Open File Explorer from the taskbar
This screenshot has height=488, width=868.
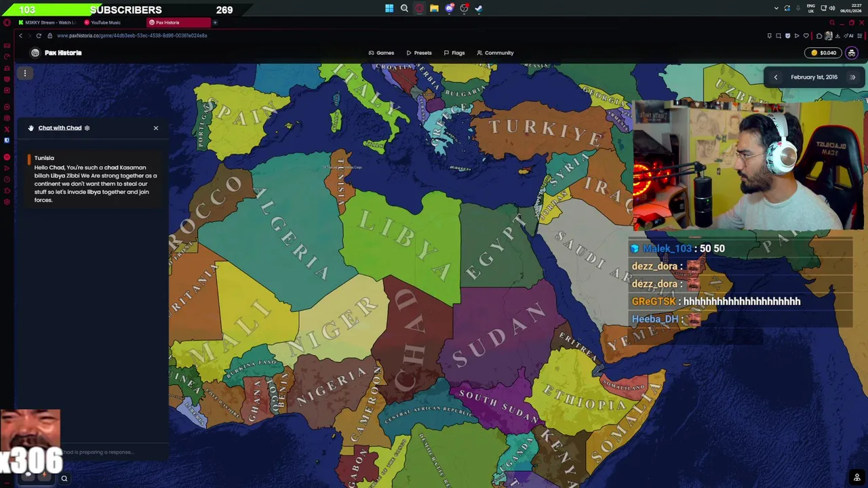pos(434,9)
